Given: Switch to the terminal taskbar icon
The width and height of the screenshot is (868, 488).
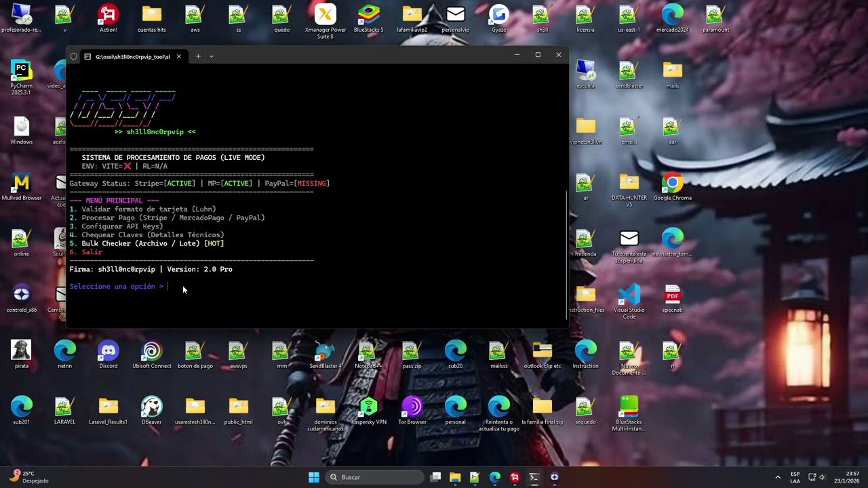Looking at the screenshot, I should [x=534, y=477].
